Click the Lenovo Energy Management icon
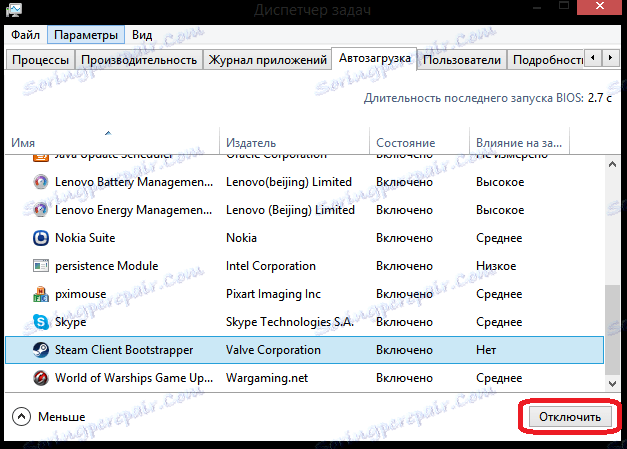Image resolution: width=627 pixels, height=449 pixels. click(x=40, y=210)
